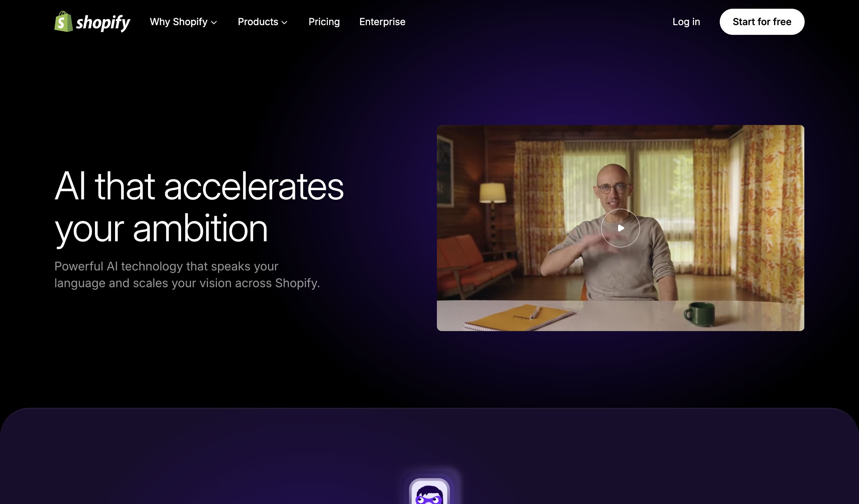Go to the Pricing page
This screenshot has height=504, width=859.
[x=324, y=22]
